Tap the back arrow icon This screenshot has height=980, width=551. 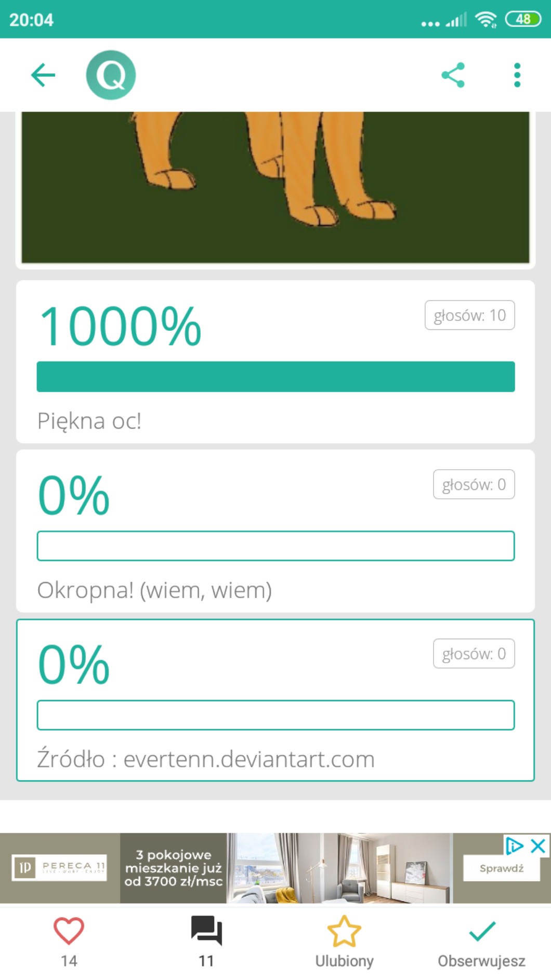click(x=43, y=75)
